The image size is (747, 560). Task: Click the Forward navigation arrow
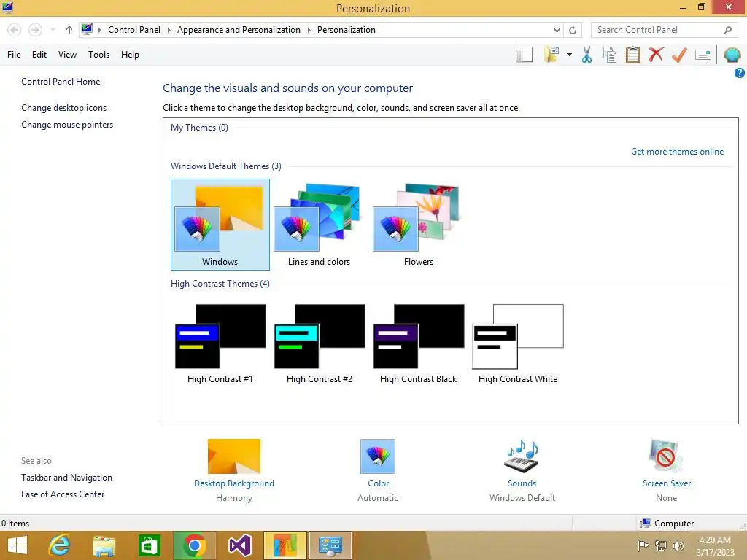(35, 30)
